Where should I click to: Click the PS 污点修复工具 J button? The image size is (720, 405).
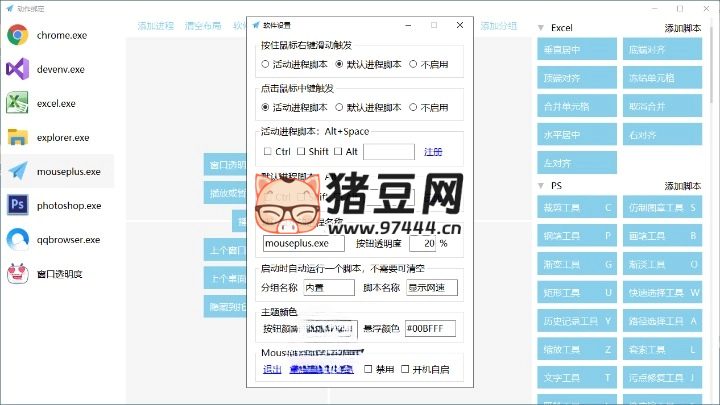pos(662,377)
